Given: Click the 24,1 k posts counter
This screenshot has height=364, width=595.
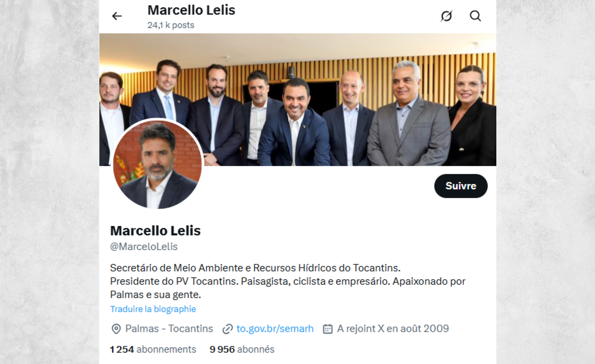Looking at the screenshot, I should point(171,25).
